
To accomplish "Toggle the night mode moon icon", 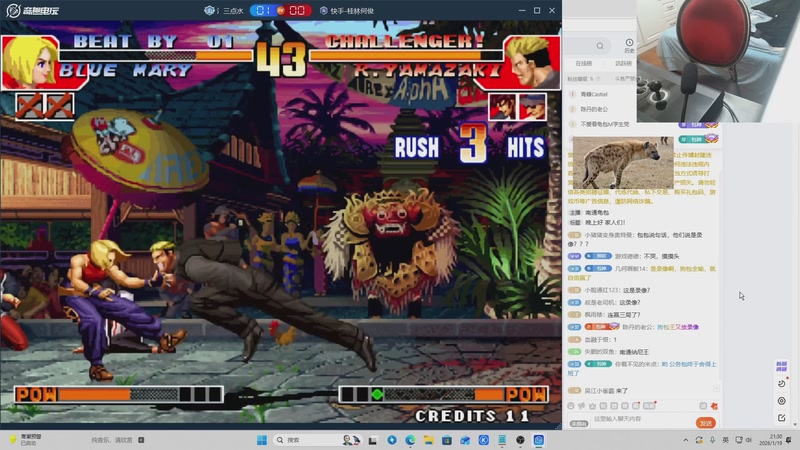I will 781,384.
